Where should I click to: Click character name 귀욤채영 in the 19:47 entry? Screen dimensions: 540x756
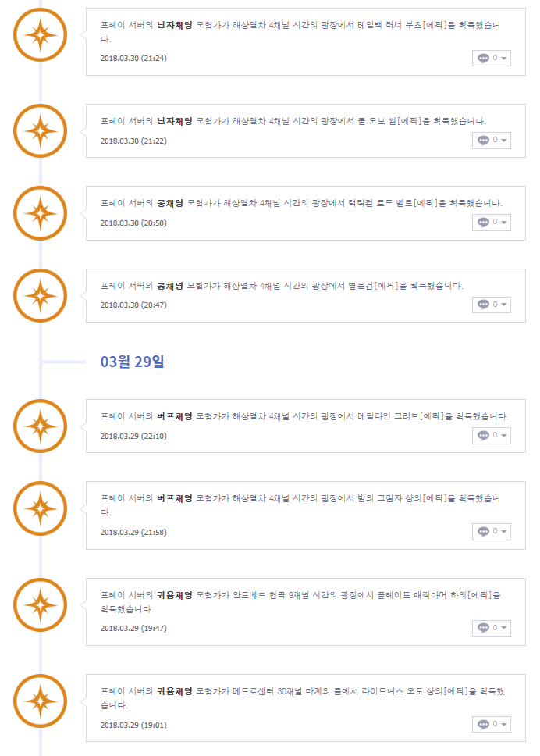point(174,595)
